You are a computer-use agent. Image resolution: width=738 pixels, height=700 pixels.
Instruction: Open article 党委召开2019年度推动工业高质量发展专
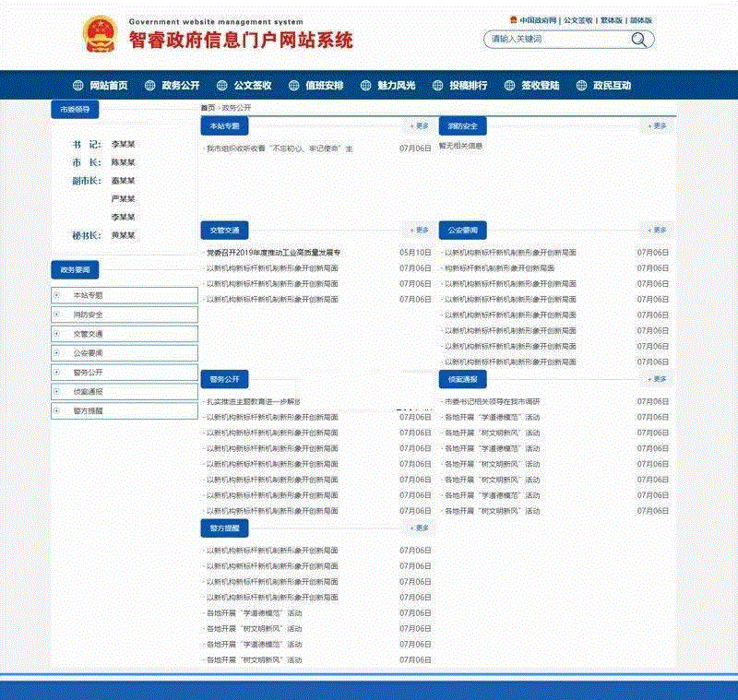273,253
